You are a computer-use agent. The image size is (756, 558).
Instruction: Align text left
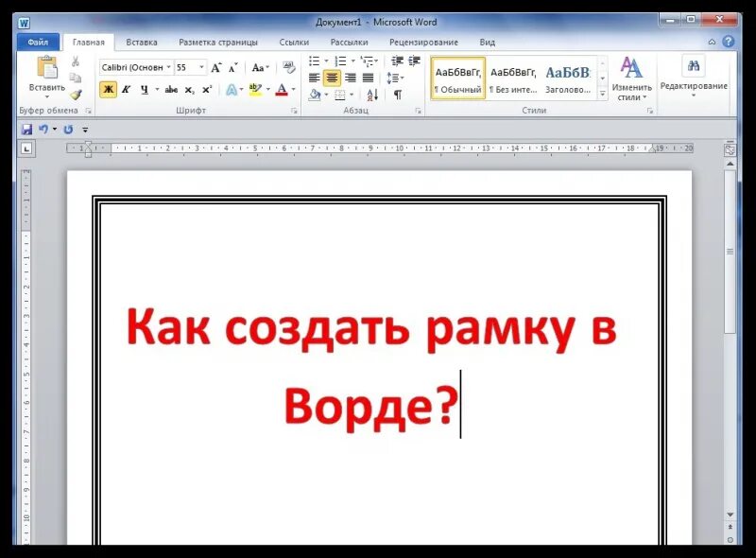click(x=314, y=78)
